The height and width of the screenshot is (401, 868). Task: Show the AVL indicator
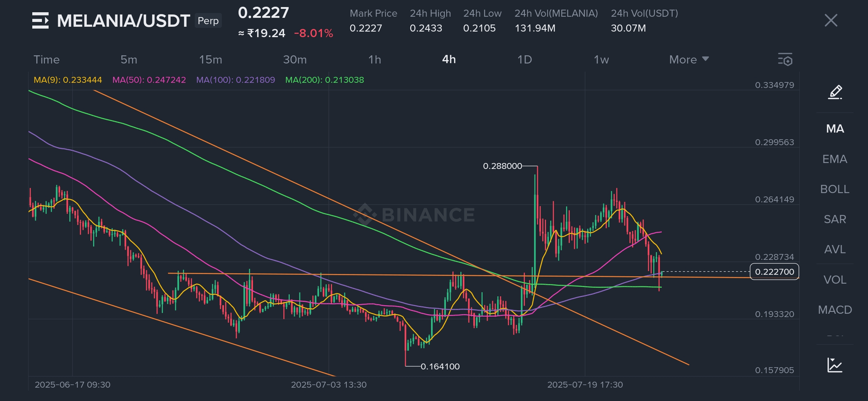[835, 249]
